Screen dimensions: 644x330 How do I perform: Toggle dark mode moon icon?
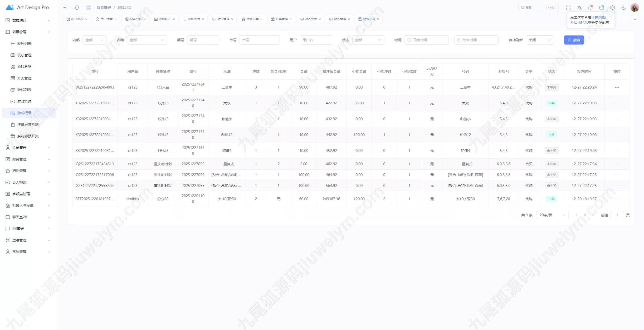tap(624, 8)
